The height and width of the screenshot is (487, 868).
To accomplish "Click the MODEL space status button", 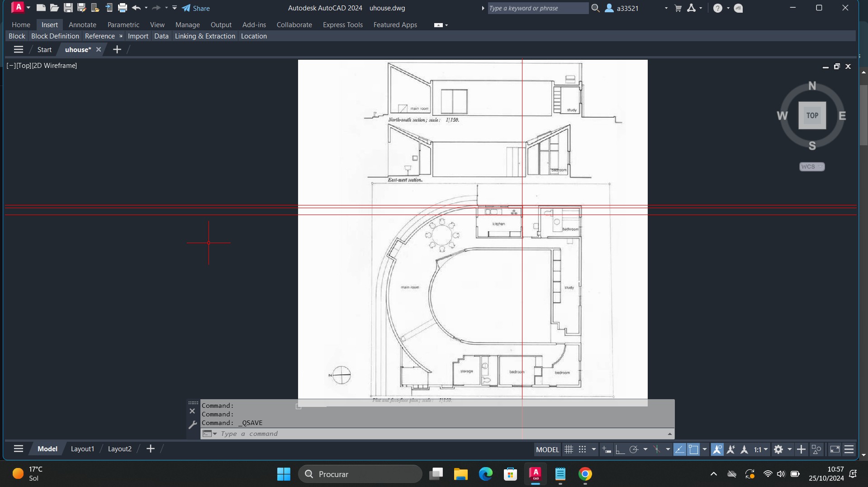I will tap(547, 449).
